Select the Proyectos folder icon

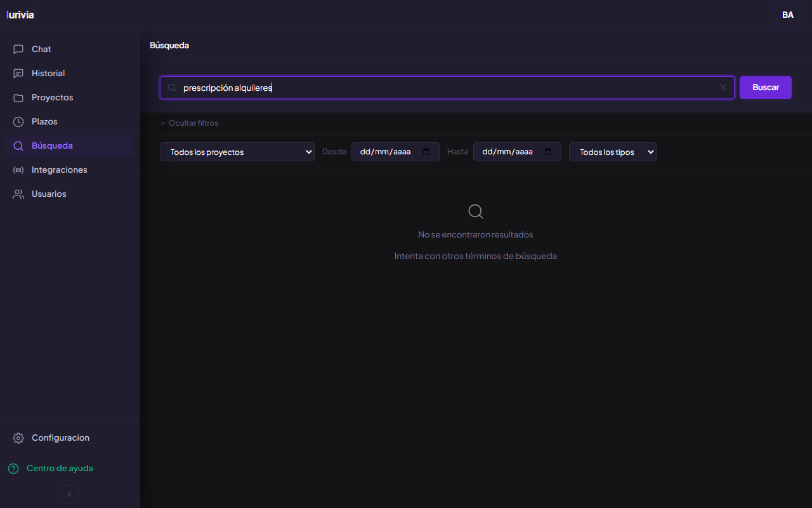(x=18, y=97)
